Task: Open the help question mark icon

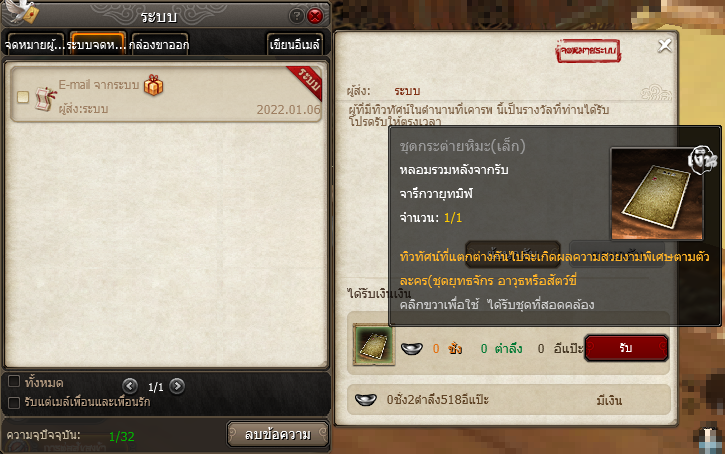Action: point(296,16)
